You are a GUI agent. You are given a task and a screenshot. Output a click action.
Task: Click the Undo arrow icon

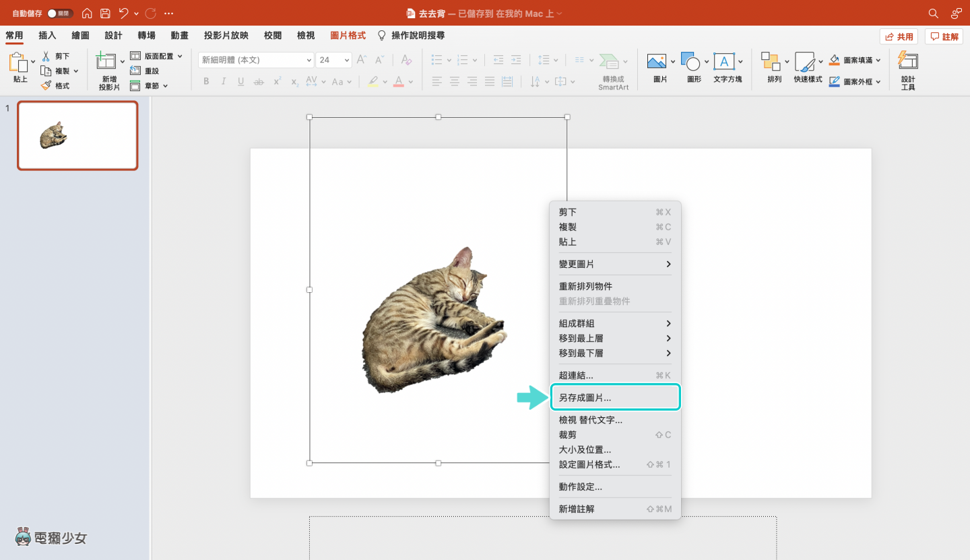[123, 13]
